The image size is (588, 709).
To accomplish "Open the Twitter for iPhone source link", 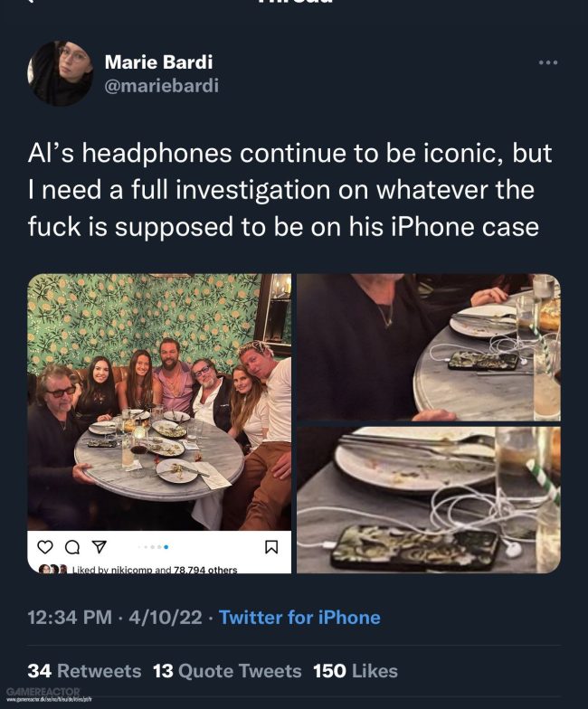I will 299,617.
